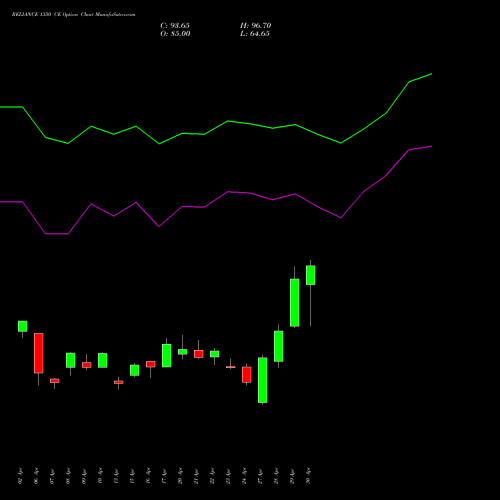Select the 10 Apr date label

click(x=100, y=476)
